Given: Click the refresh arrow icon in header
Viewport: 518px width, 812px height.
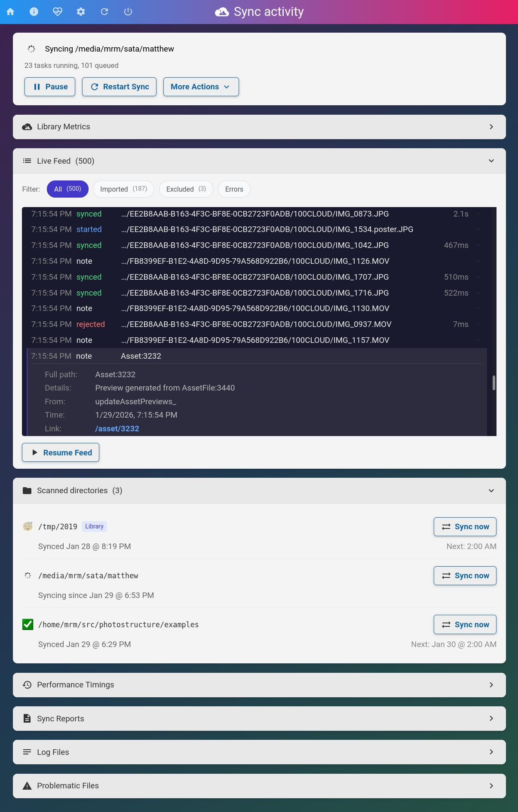Looking at the screenshot, I should click(x=104, y=12).
